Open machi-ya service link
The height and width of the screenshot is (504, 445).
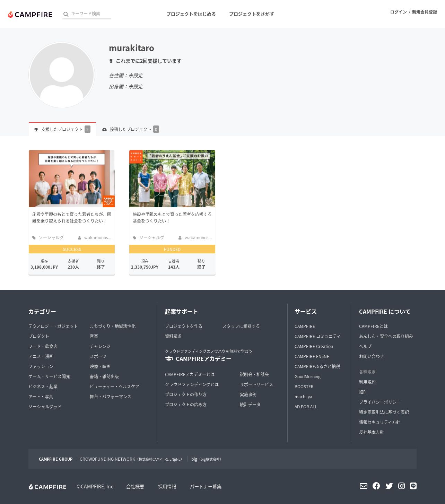pyautogui.click(x=303, y=397)
